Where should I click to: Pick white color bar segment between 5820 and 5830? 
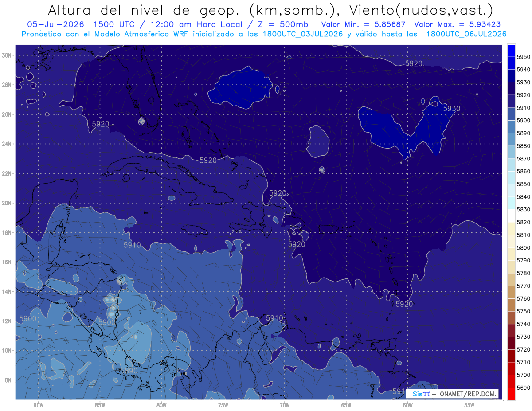(x=511, y=215)
